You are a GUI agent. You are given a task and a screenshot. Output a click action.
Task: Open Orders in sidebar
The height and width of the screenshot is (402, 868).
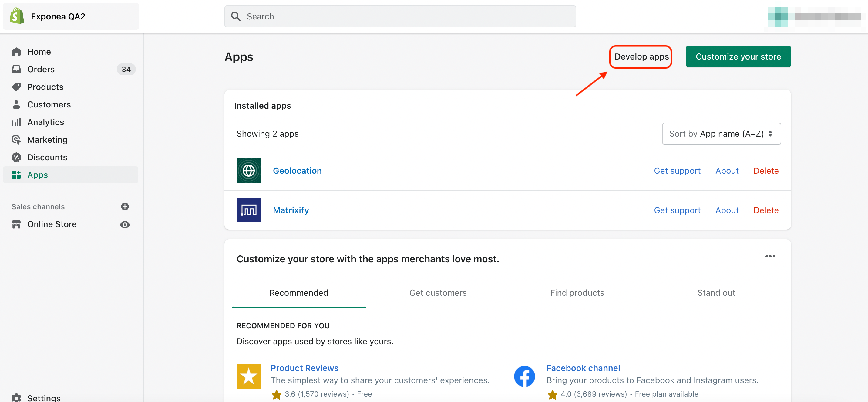pyautogui.click(x=41, y=69)
